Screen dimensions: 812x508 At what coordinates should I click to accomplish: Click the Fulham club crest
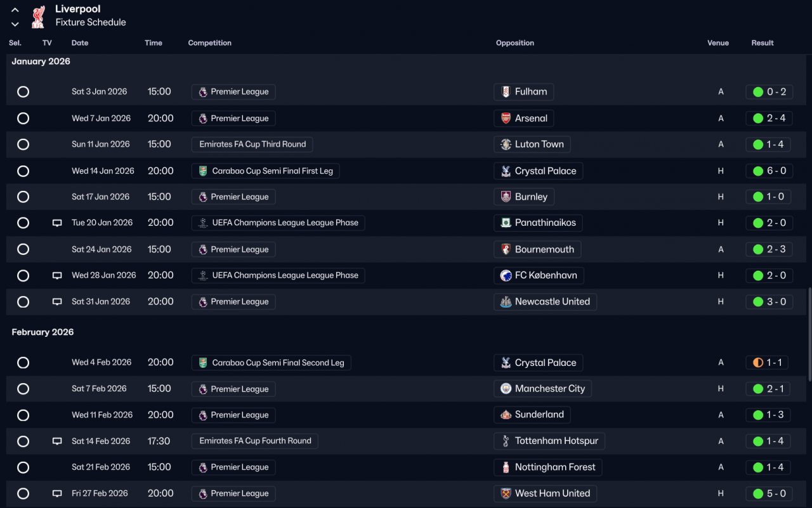(x=506, y=92)
